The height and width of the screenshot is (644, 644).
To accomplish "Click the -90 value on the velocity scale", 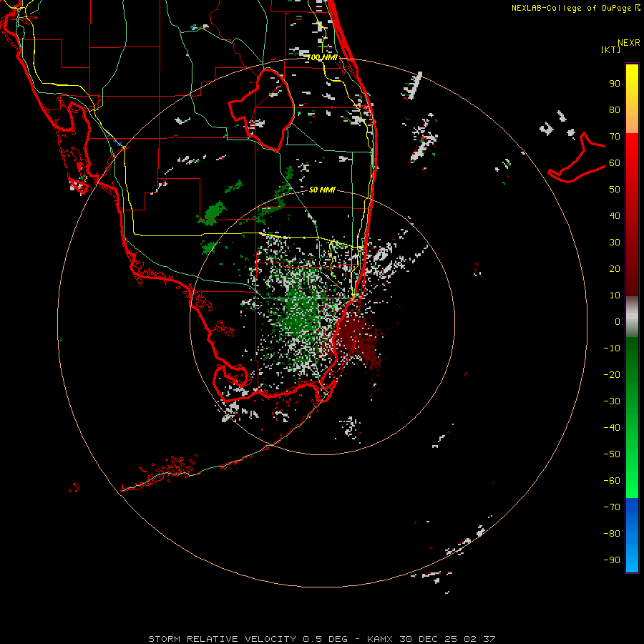I will pos(612,560).
